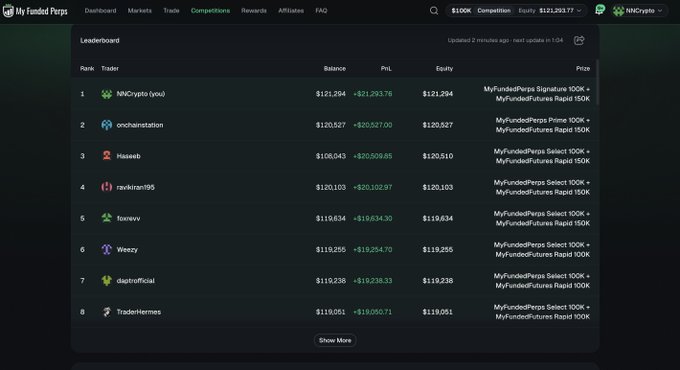The image size is (680, 370).
Task: Click trader name TraderHermes
Action: [x=139, y=312]
